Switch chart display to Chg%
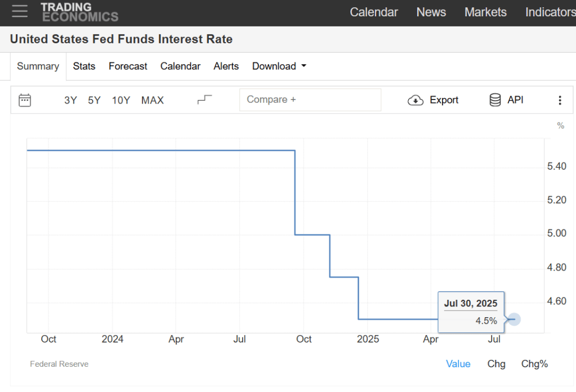Image resolution: width=576 pixels, height=392 pixels. [534, 364]
